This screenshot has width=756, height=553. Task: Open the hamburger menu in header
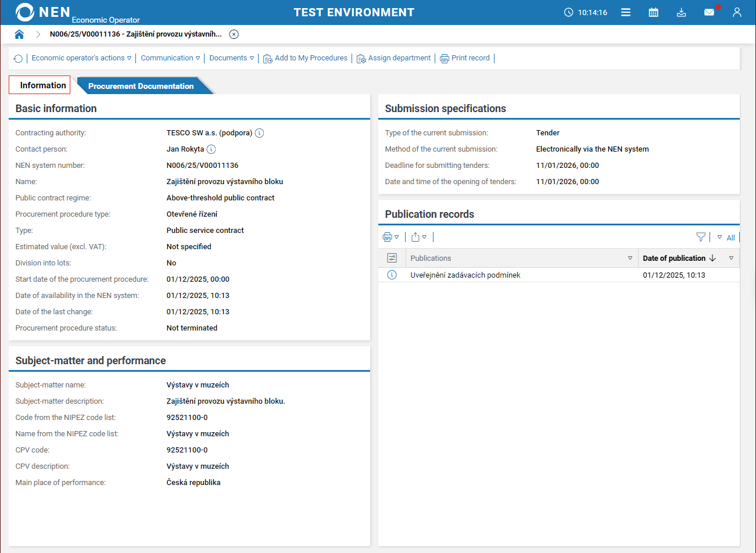click(x=626, y=12)
